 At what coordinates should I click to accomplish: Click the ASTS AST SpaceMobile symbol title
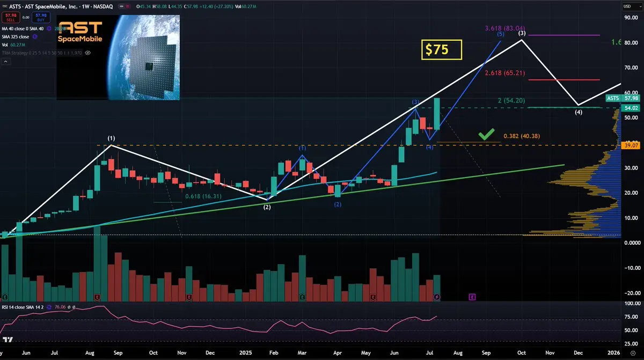61,6
